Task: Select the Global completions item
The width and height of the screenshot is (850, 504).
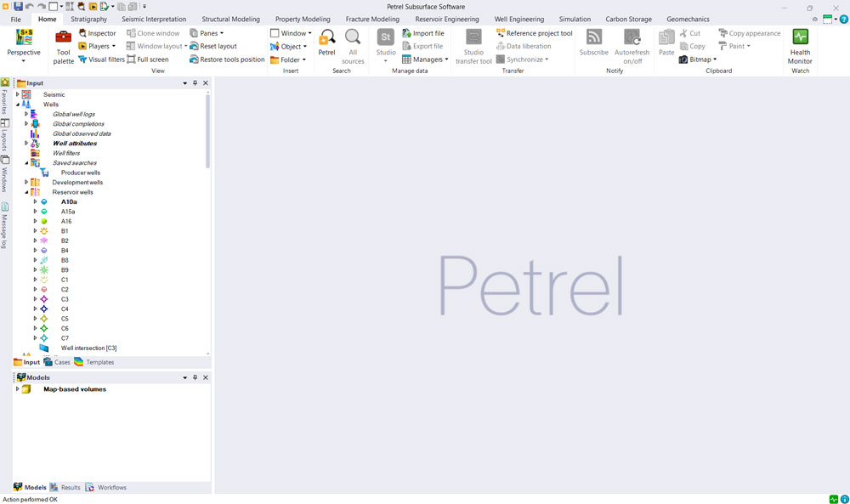Action: pos(78,123)
